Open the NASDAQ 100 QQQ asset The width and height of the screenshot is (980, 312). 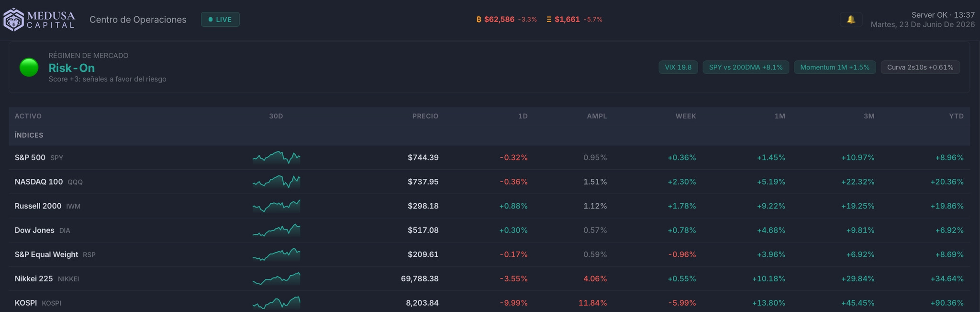(x=48, y=182)
